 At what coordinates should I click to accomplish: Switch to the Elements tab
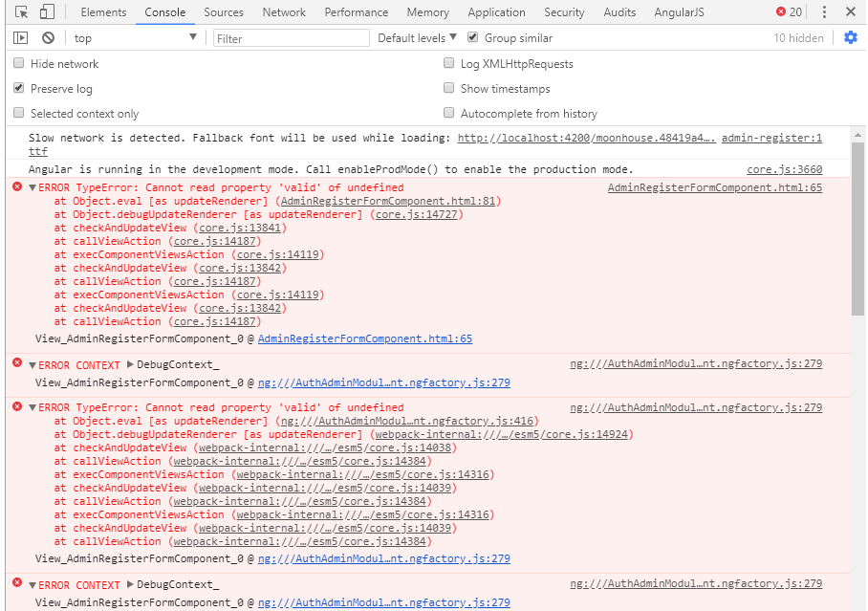coord(103,12)
